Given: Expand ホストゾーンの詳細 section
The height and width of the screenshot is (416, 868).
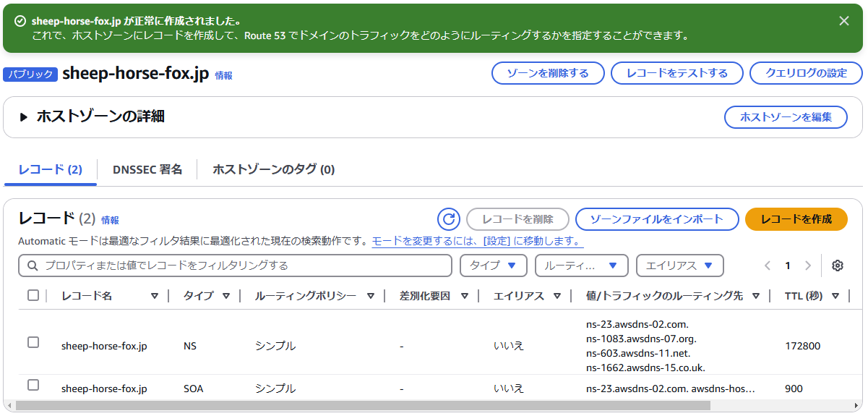Looking at the screenshot, I should [24, 116].
